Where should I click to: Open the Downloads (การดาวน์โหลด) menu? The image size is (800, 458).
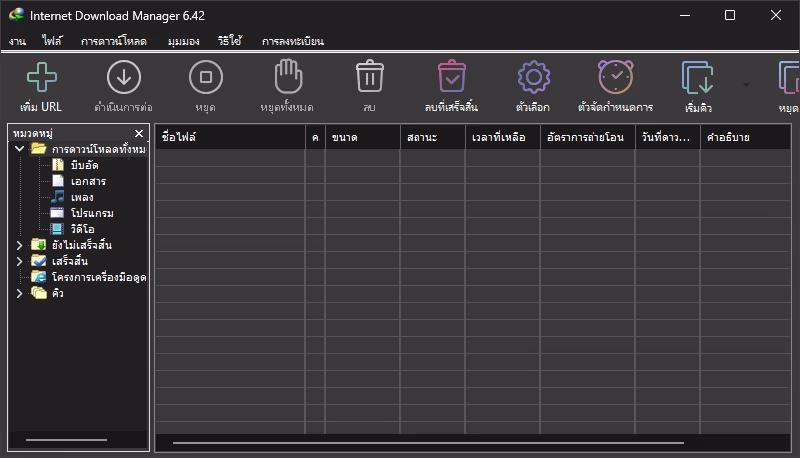click(x=114, y=41)
